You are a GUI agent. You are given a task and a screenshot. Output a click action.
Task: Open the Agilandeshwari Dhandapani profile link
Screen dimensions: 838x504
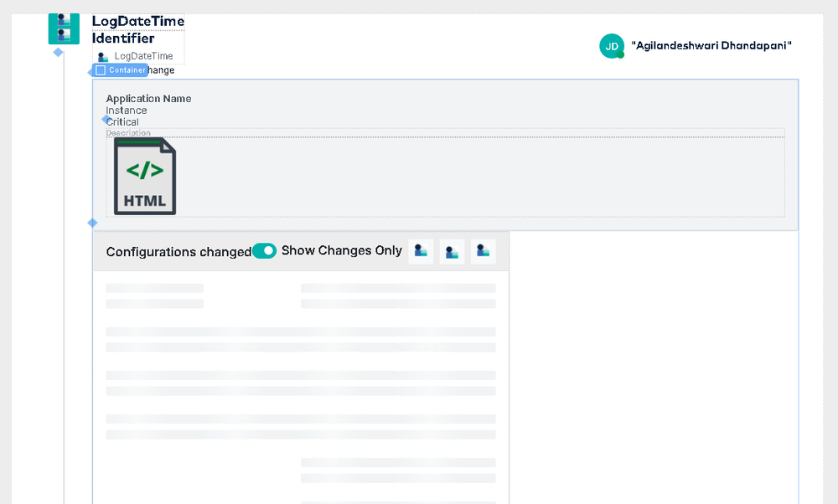click(x=713, y=45)
